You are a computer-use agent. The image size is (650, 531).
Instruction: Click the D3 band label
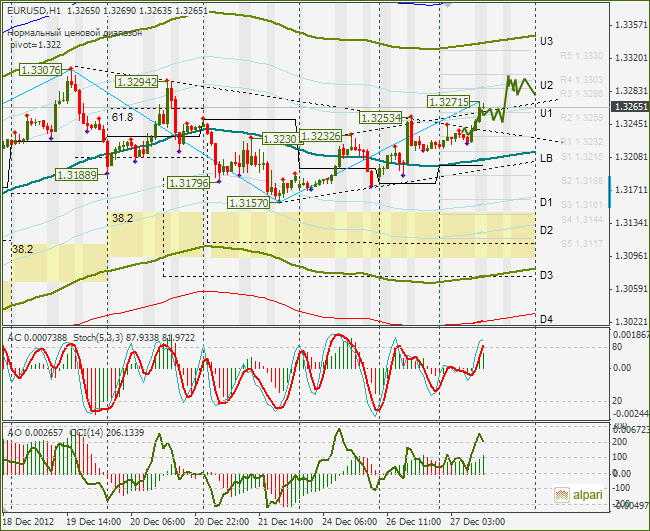[x=546, y=275]
